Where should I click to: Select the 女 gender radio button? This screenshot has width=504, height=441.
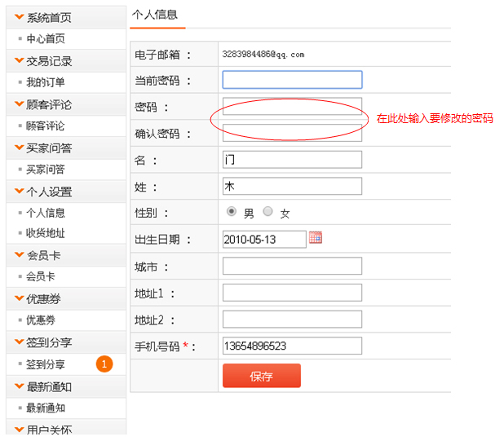tap(267, 211)
